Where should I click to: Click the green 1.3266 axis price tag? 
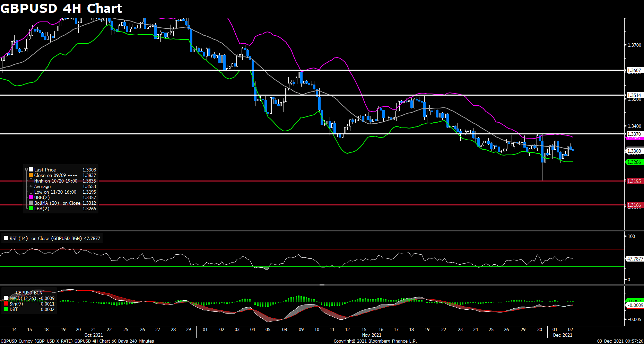[x=634, y=162]
